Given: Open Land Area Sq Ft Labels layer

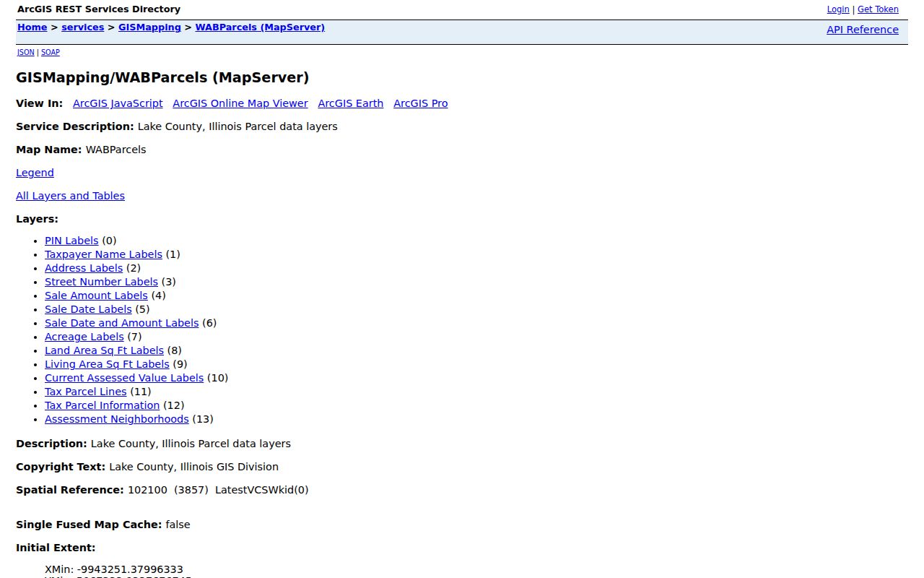Looking at the screenshot, I should coord(104,350).
